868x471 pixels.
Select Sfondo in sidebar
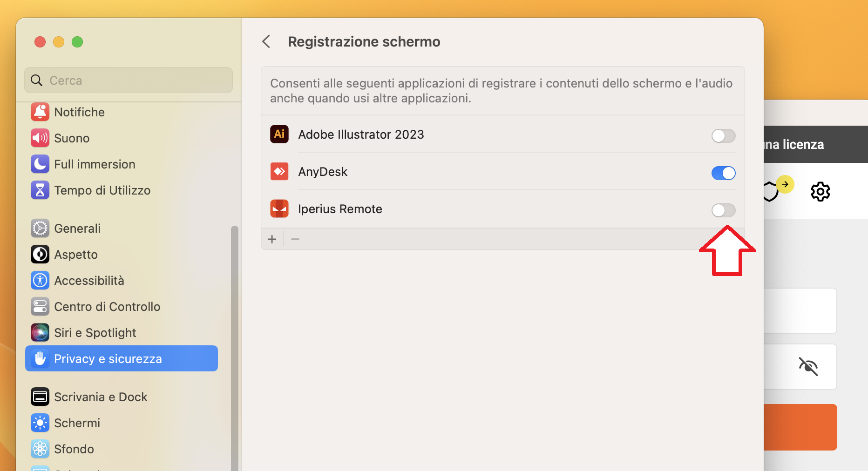[122, 449]
